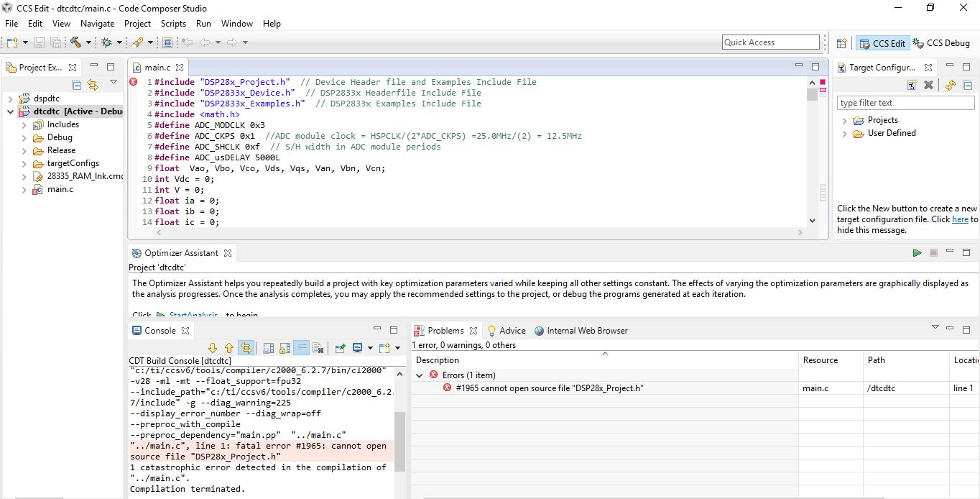Click the 'here' link to hide message

click(x=960, y=219)
